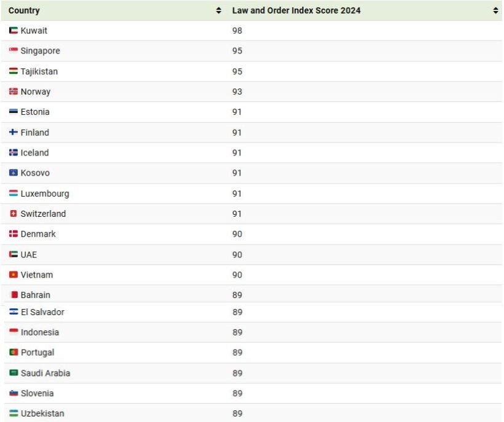Click the Uzbekistan country name
Image resolution: width=504 pixels, height=422 pixels.
click(x=42, y=413)
